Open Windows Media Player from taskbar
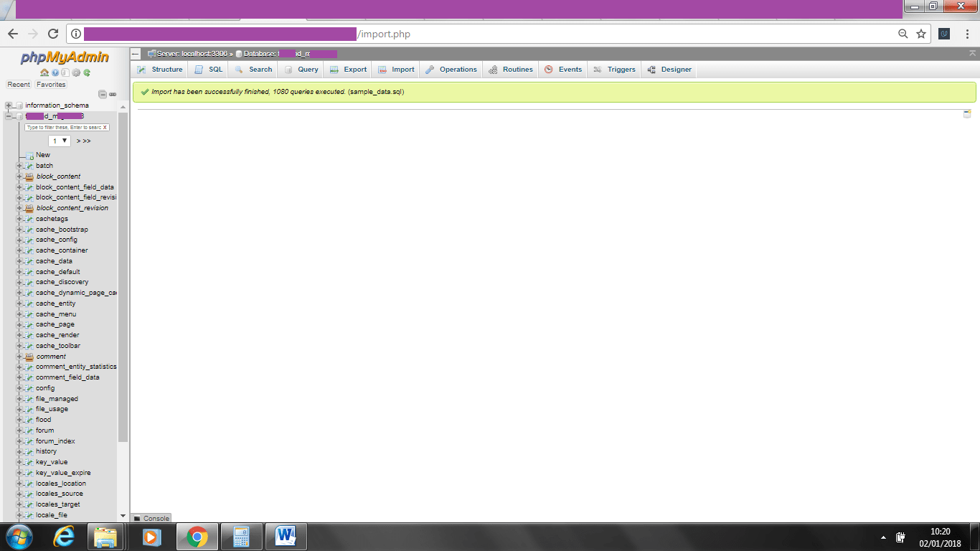Image resolution: width=980 pixels, height=551 pixels. point(151,537)
